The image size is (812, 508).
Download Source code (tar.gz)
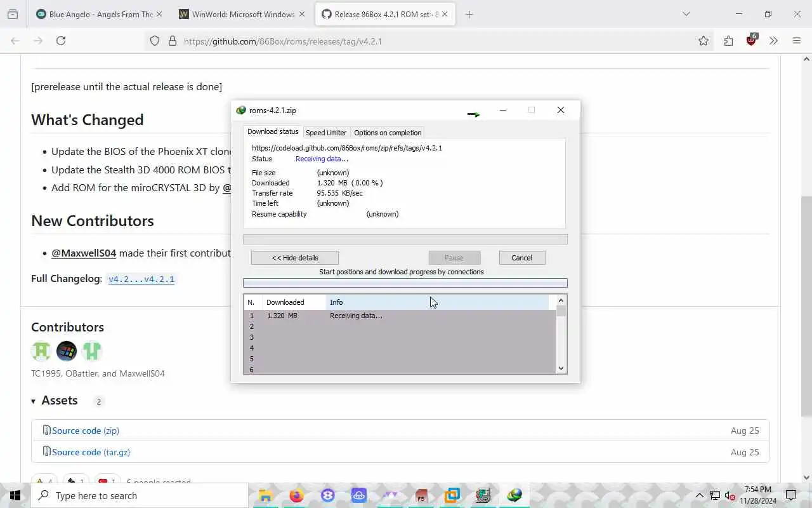pos(91,452)
